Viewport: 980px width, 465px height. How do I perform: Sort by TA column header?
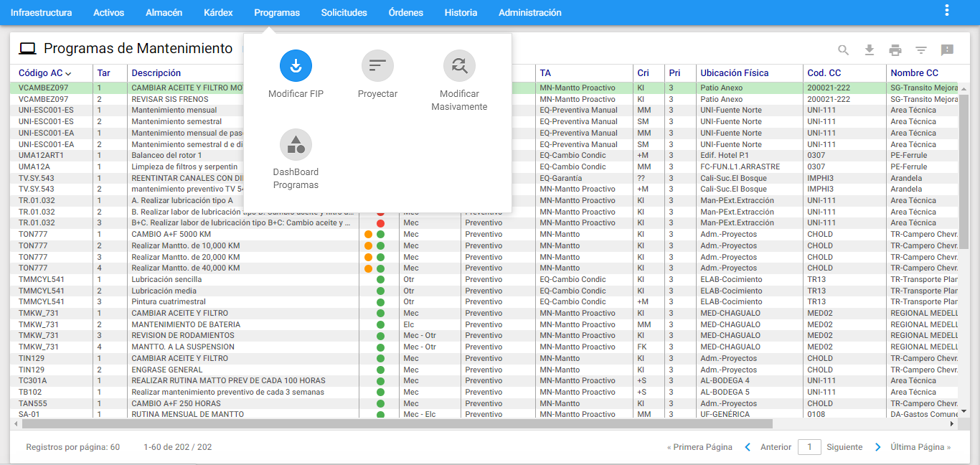click(545, 73)
